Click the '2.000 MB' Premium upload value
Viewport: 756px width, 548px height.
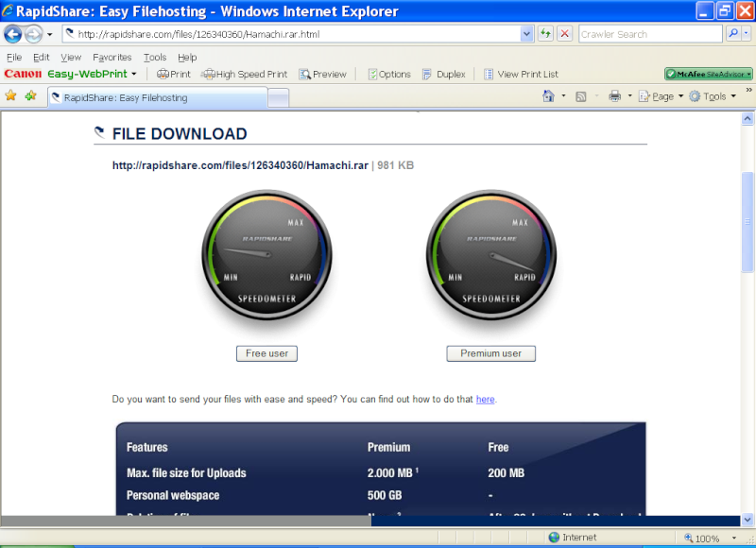(x=389, y=472)
